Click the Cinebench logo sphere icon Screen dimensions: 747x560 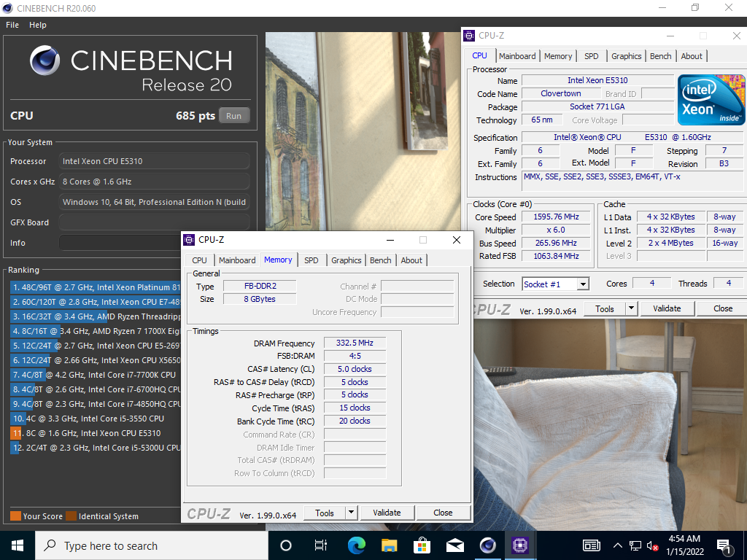44,61
